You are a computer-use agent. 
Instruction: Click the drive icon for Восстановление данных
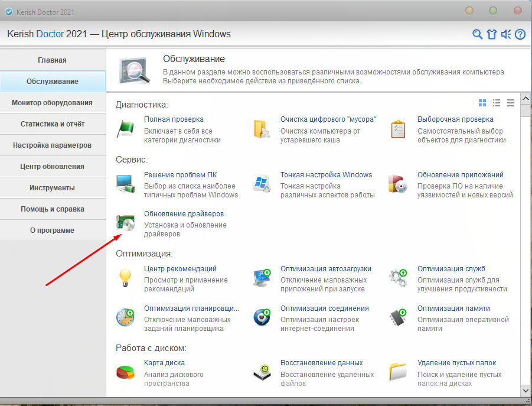pos(262,372)
